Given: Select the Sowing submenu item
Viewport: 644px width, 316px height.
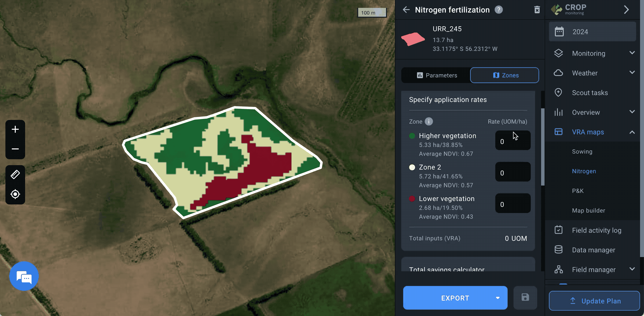Looking at the screenshot, I should pyautogui.click(x=582, y=152).
